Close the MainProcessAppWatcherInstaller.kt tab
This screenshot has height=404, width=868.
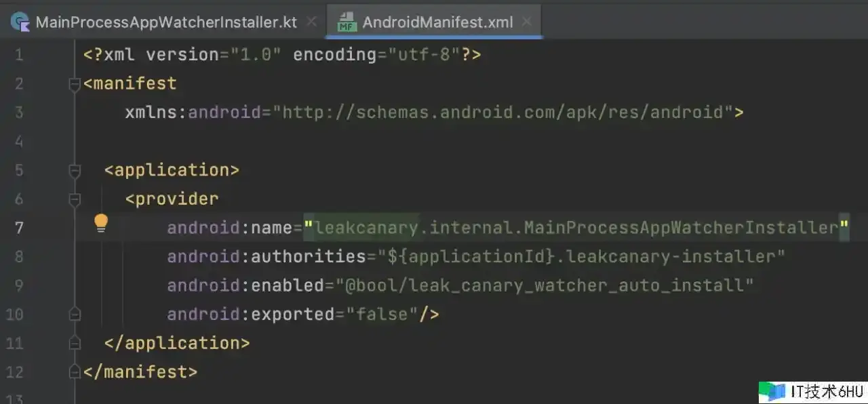click(311, 22)
